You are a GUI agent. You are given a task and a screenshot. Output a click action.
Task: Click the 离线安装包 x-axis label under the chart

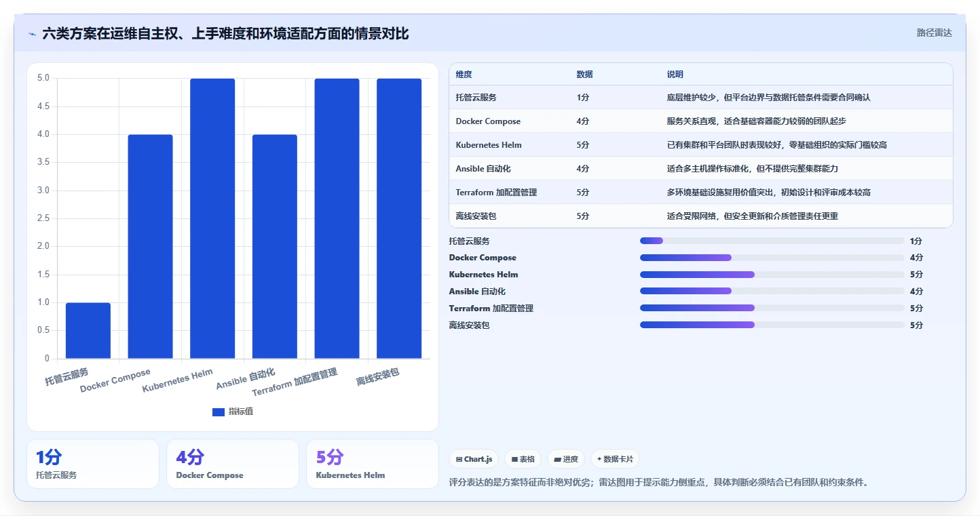(x=378, y=377)
